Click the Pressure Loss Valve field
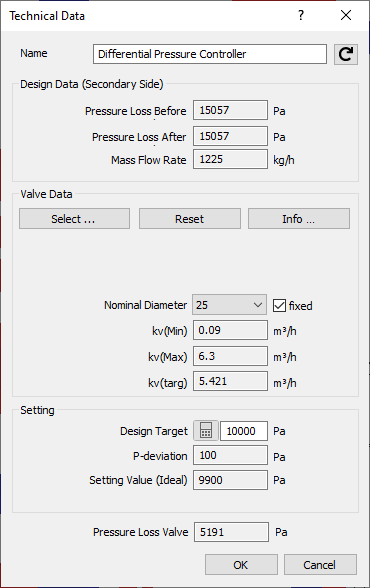 pos(231,532)
